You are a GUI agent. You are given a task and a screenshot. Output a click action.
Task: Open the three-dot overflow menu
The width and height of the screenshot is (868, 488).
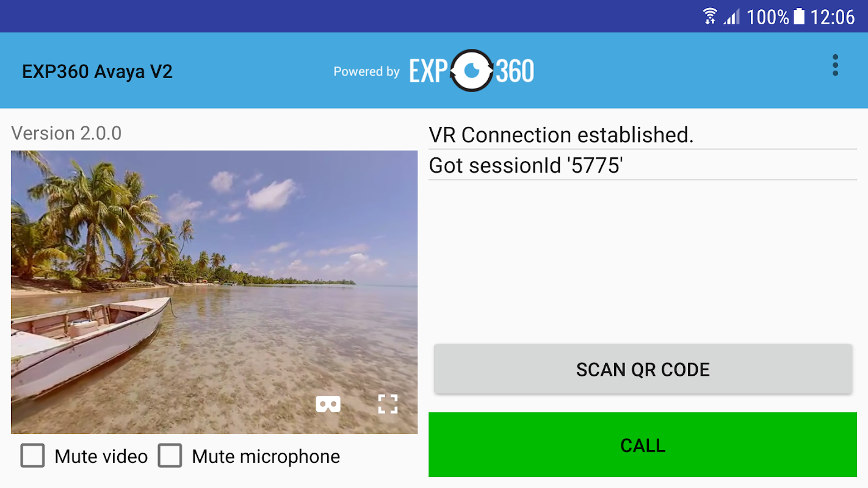click(835, 65)
